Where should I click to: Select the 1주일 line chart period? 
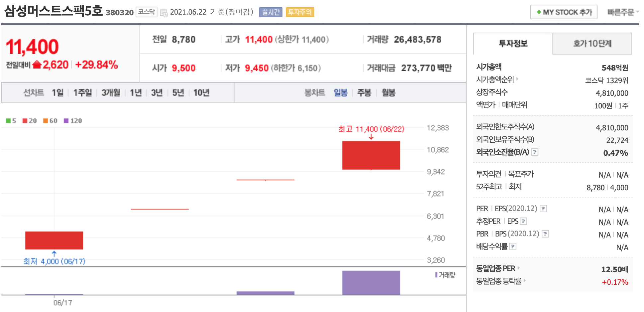point(82,92)
